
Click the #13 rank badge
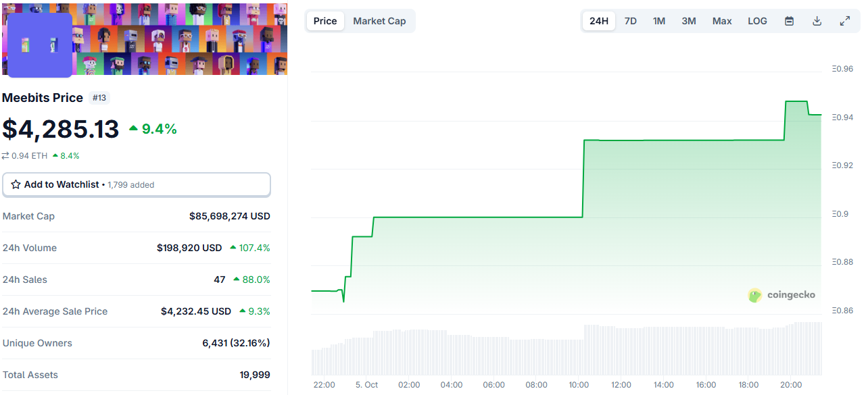pyautogui.click(x=99, y=98)
